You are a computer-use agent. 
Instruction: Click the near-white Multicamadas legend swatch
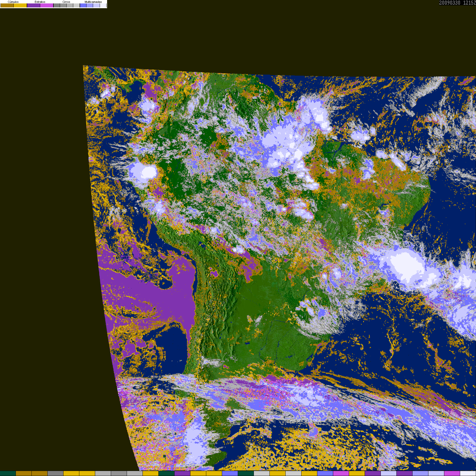coord(103,5)
